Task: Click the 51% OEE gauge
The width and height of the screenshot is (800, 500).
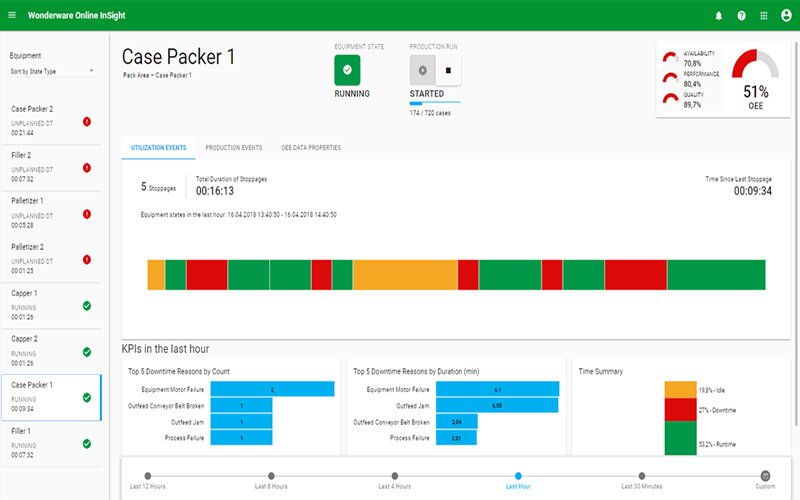Action: click(x=756, y=64)
